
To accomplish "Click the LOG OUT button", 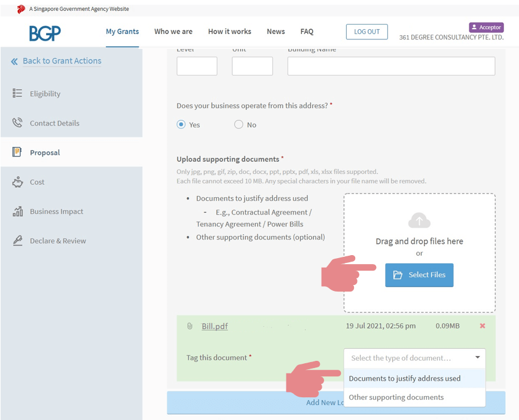I will [x=367, y=32].
